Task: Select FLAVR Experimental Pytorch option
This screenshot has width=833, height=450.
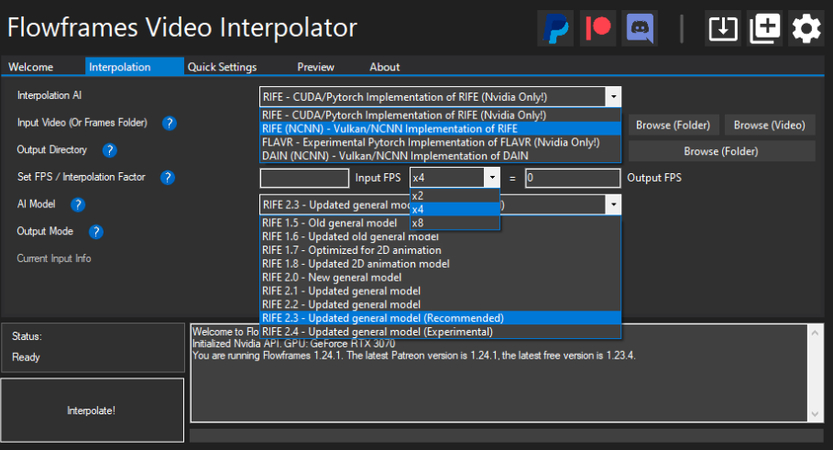Action: [440, 142]
